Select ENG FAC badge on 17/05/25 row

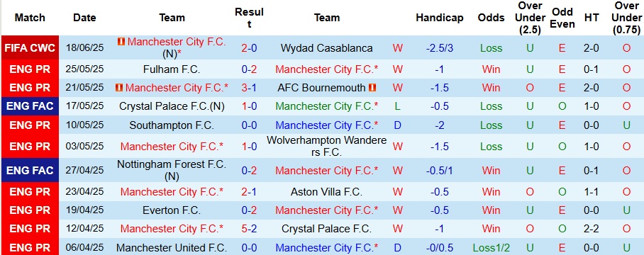point(30,106)
